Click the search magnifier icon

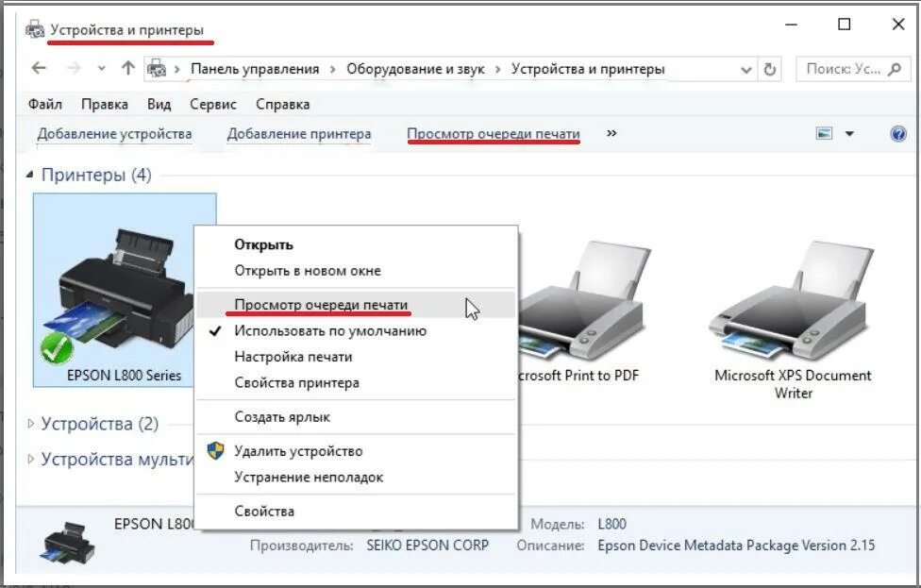coord(895,69)
